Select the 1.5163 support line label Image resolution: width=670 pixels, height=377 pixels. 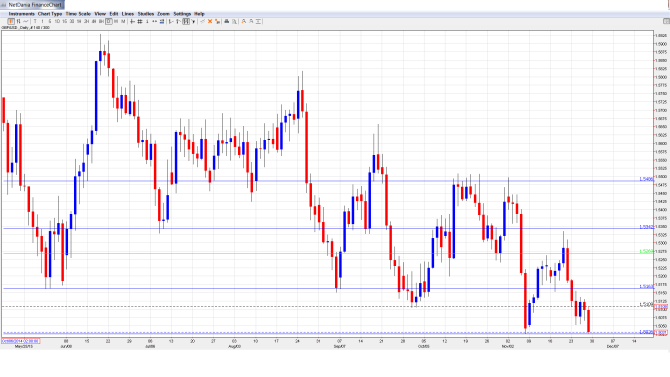click(646, 286)
